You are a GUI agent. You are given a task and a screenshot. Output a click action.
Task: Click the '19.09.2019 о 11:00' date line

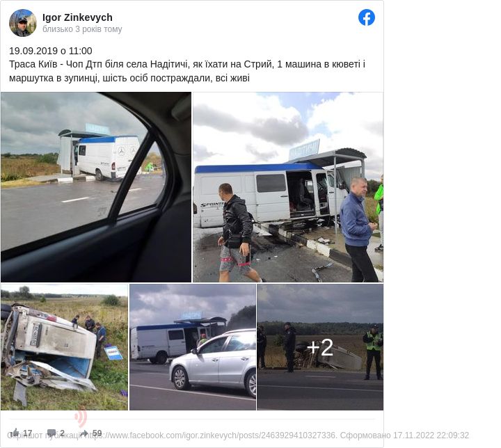click(51, 51)
